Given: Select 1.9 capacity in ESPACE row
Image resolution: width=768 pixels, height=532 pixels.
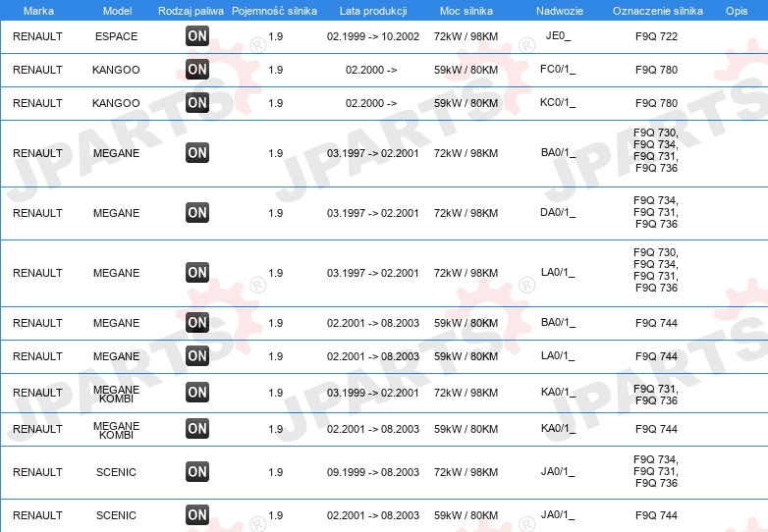Looking at the screenshot, I should pyautogui.click(x=276, y=36).
